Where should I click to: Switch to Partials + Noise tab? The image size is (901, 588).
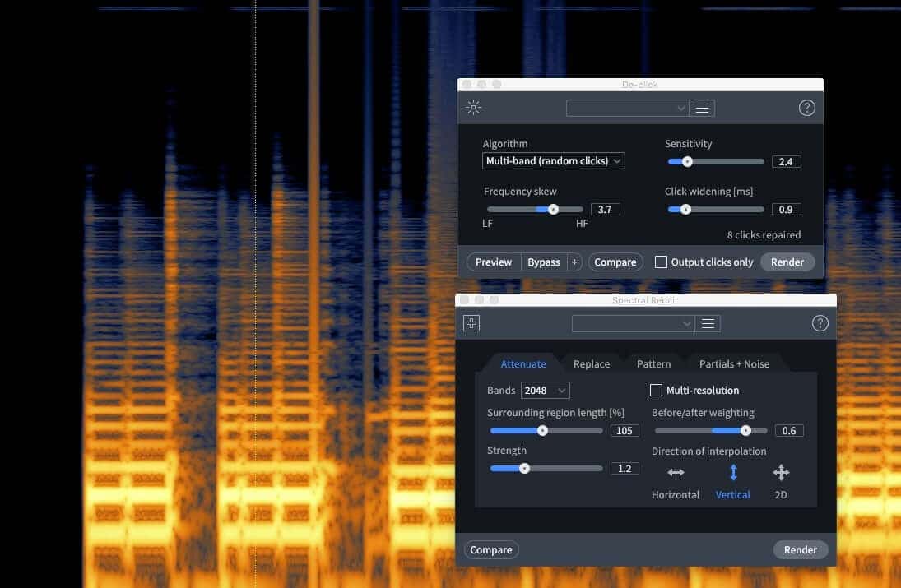click(734, 364)
